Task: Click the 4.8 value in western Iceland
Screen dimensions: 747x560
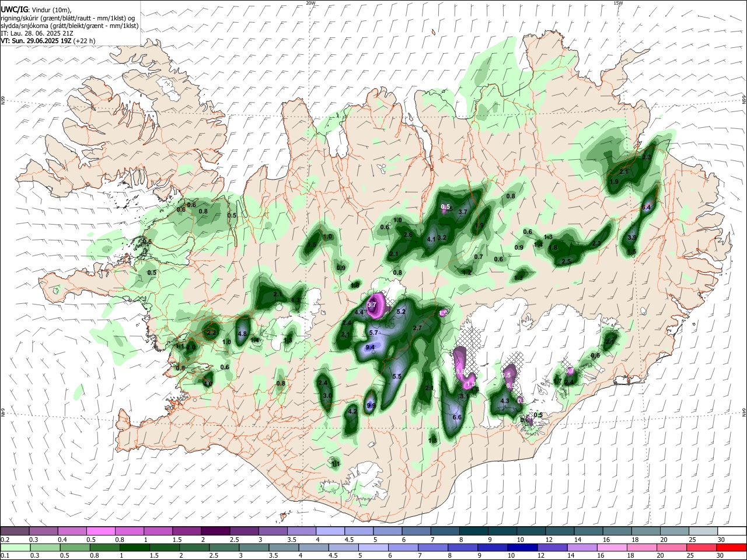Action: [x=243, y=334]
